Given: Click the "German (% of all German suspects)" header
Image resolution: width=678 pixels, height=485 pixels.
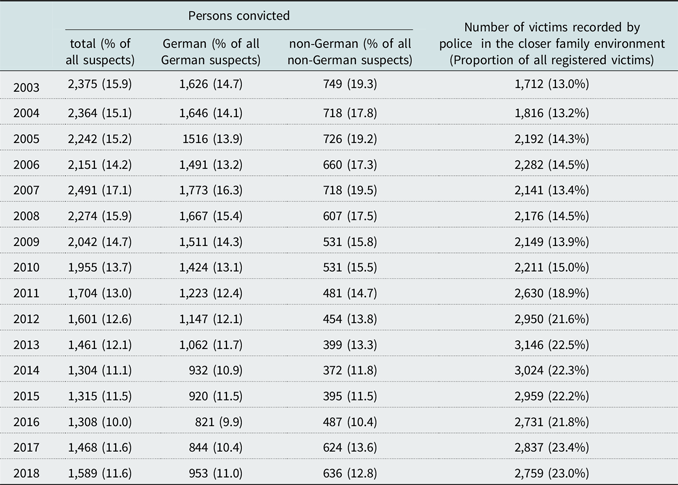Looking at the screenshot, I should 211,52.
